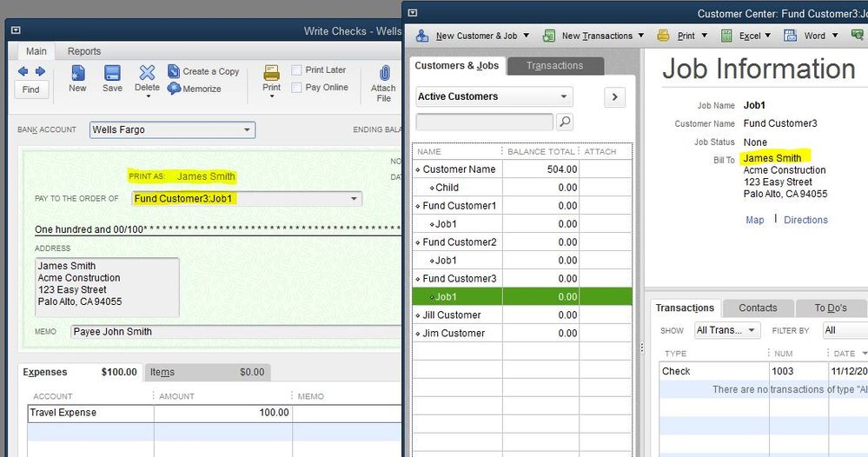Open the Map link

pyautogui.click(x=754, y=220)
